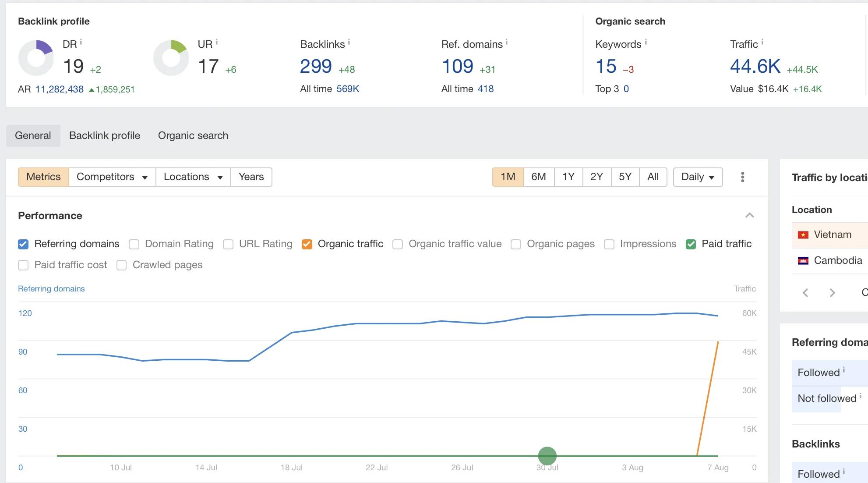Click info icon next to Not followed
Viewport: 868px width, 483px height.
[x=860, y=395]
